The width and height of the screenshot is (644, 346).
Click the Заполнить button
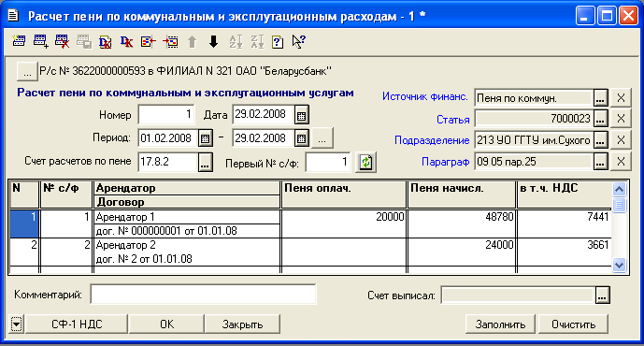pyautogui.click(x=500, y=324)
